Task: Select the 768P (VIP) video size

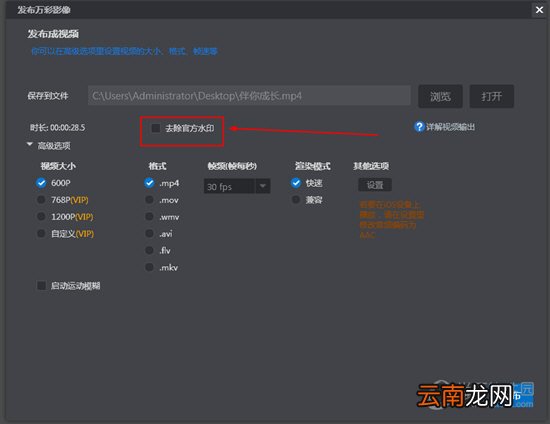Action: [41, 200]
